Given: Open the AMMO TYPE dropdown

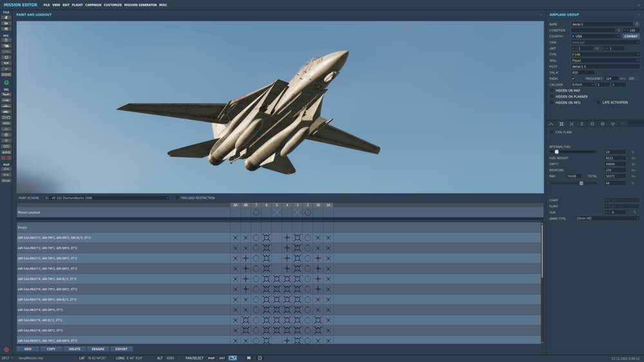Looking at the screenshot, I should coord(607,218).
